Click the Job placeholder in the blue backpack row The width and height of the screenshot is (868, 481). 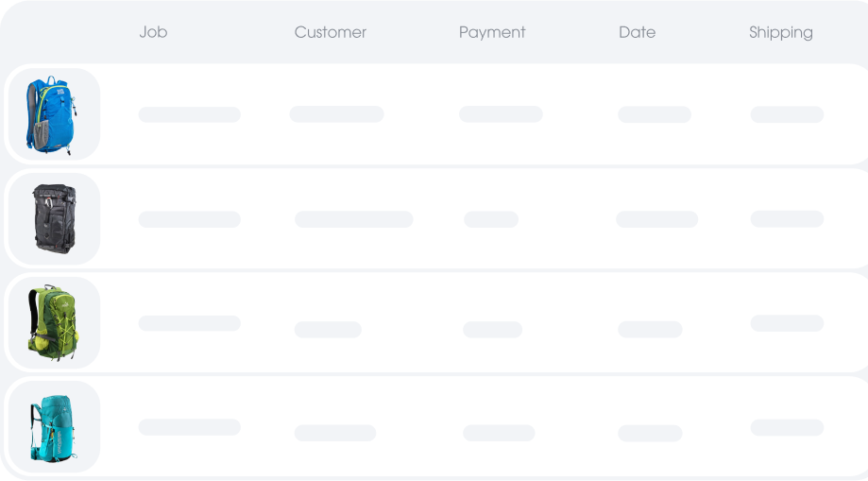point(189,114)
